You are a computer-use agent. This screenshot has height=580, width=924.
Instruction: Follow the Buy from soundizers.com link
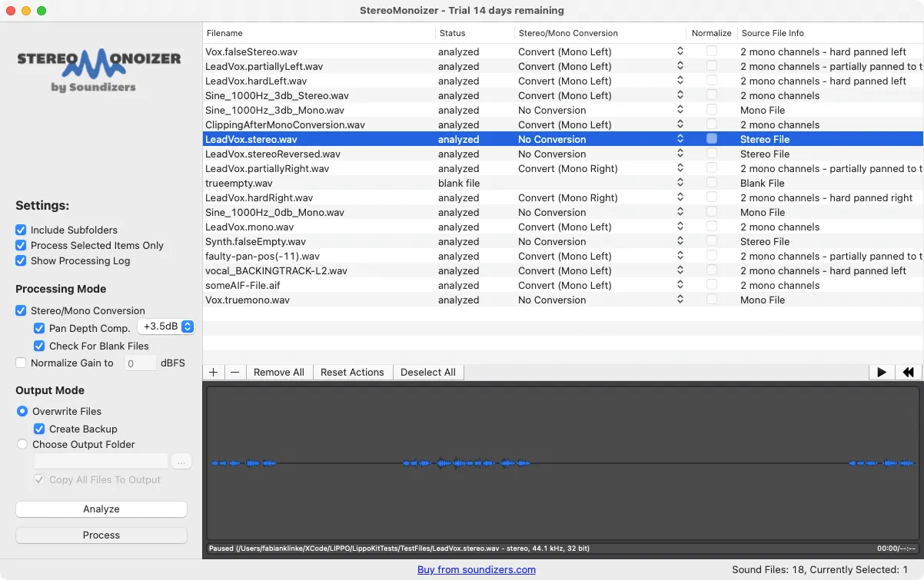coord(476,570)
